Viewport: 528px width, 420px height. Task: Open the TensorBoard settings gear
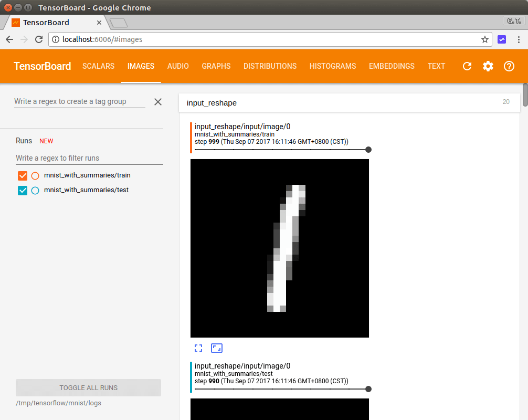488,66
